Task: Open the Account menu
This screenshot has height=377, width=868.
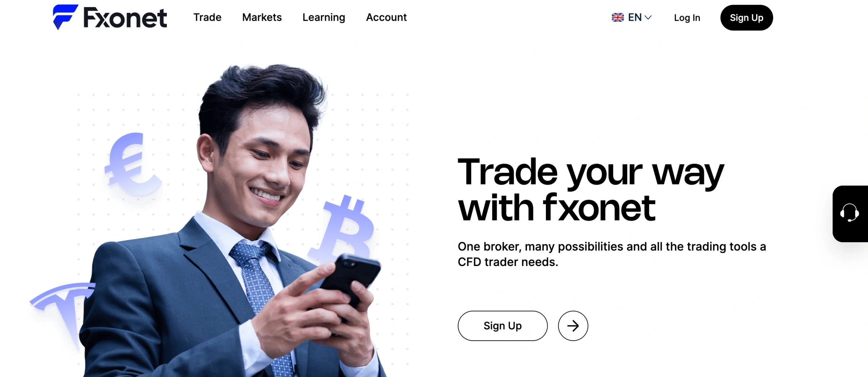Action: click(386, 17)
